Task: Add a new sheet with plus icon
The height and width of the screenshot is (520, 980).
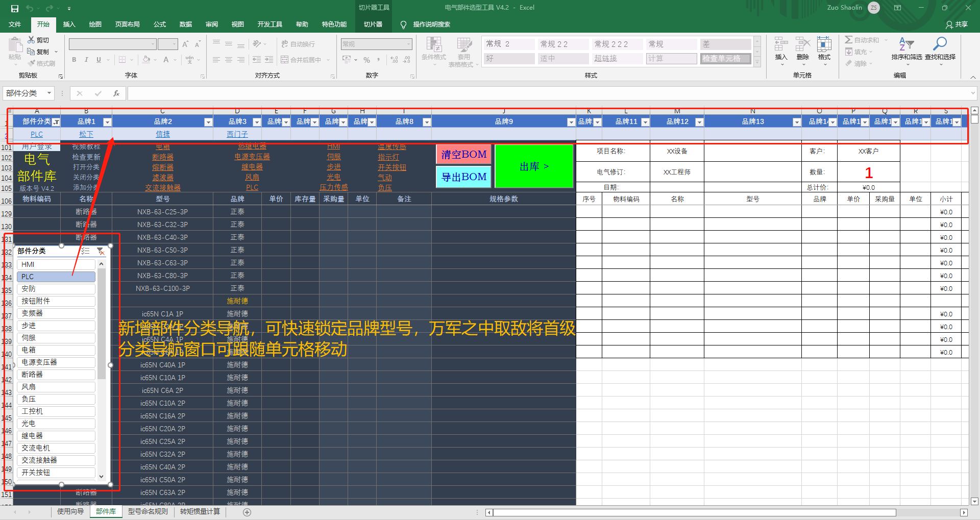Action: point(247,512)
